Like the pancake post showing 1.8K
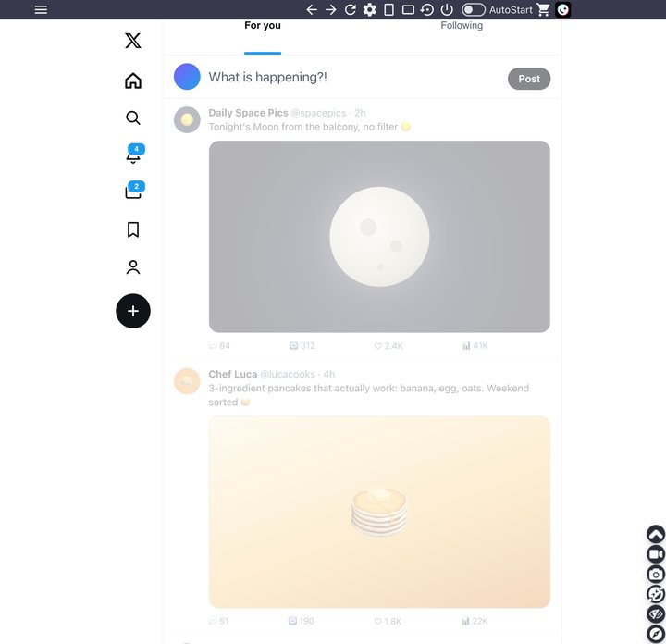Image resolution: width=666 pixels, height=644 pixels. [x=388, y=621]
